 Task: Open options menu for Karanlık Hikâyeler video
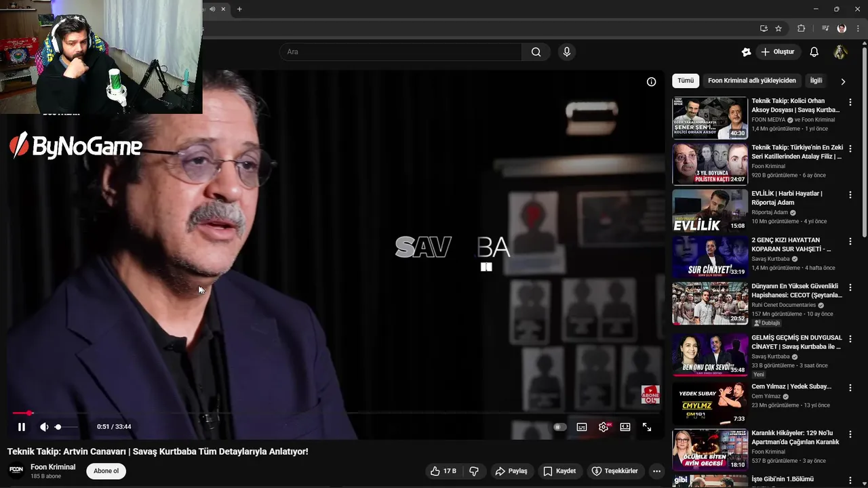(x=850, y=434)
